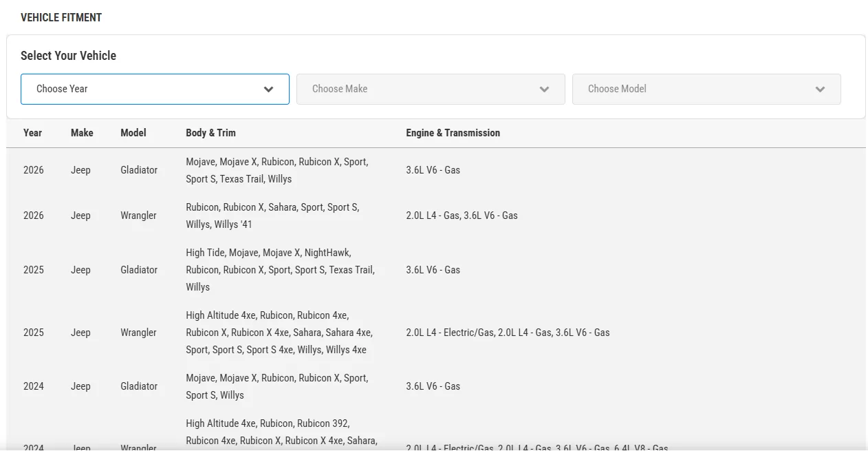Image resolution: width=868 pixels, height=451 pixels.
Task: Click the Make column header
Action: point(82,133)
